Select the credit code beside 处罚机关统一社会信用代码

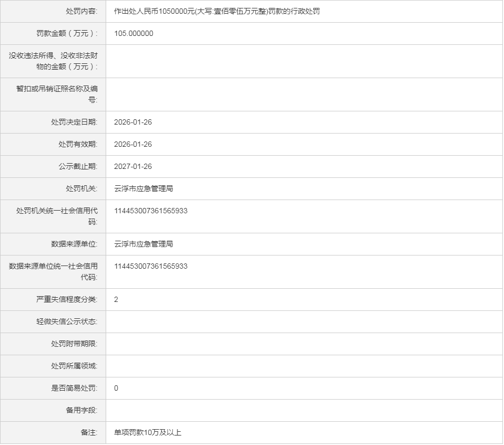click(x=151, y=211)
